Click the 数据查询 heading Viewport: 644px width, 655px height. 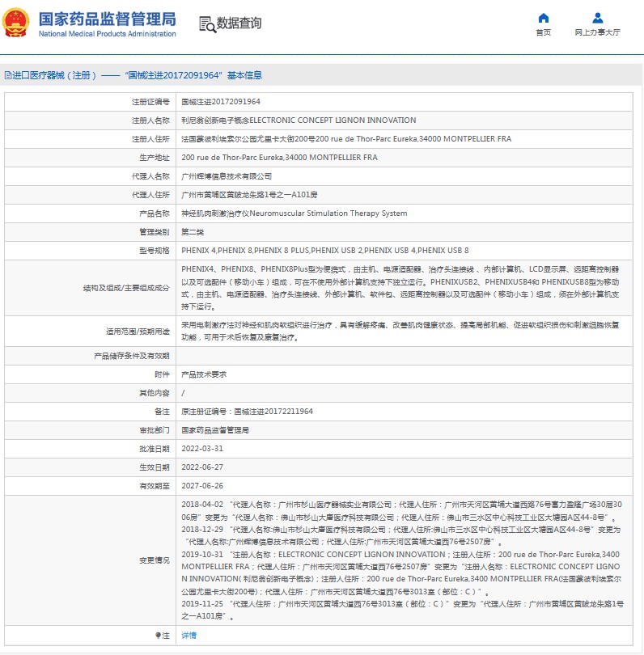click(239, 23)
